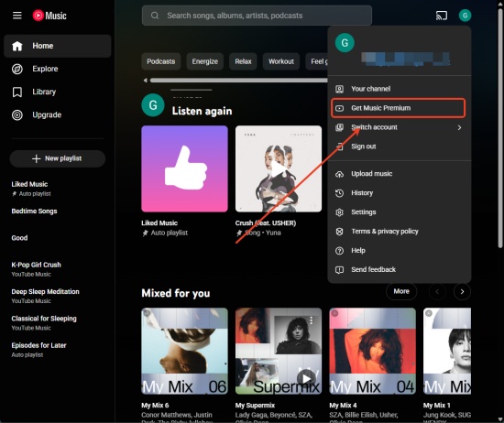Play My Supermix with the play button

306,378
